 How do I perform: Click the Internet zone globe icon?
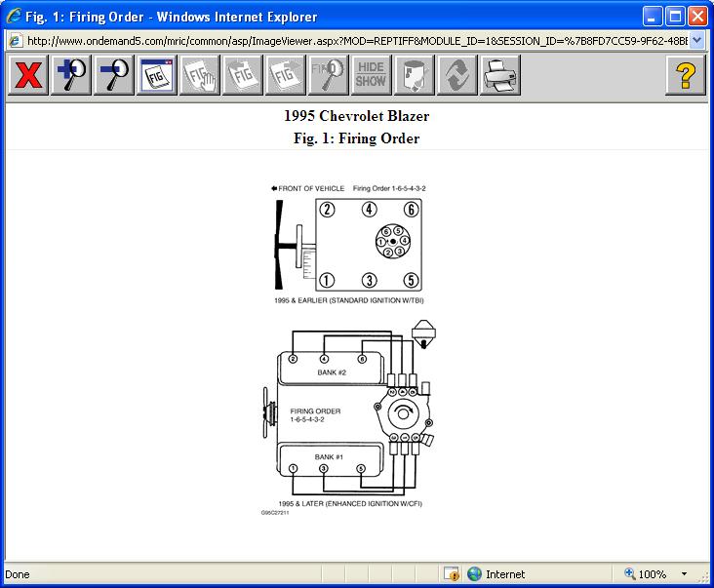(474, 574)
